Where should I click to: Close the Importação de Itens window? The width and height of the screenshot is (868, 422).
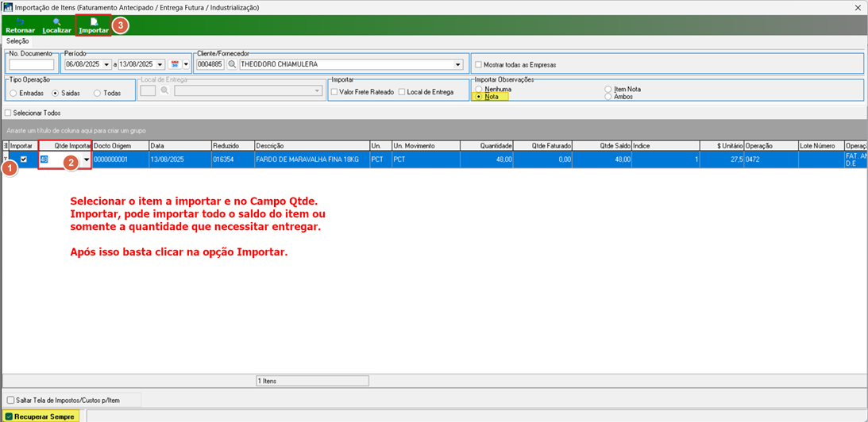coord(857,8)
